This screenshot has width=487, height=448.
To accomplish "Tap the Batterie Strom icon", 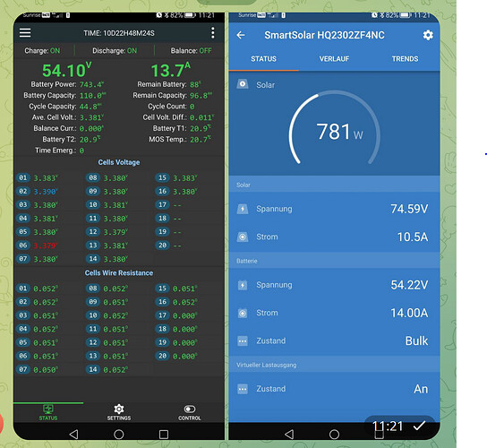I will click(243, 313).
